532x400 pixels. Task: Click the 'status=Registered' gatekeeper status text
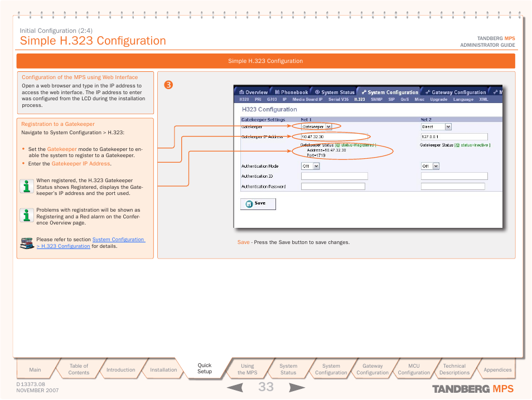[357, 145]
